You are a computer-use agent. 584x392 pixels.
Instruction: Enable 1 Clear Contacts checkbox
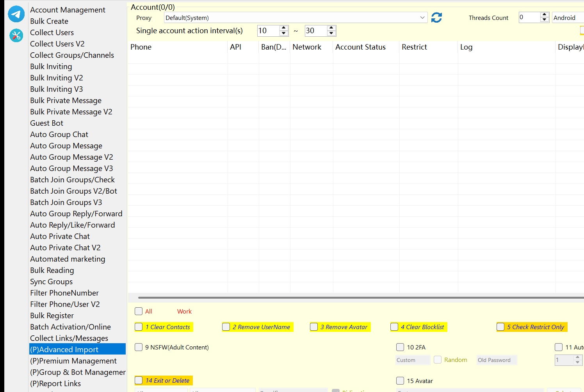point(139,327)
